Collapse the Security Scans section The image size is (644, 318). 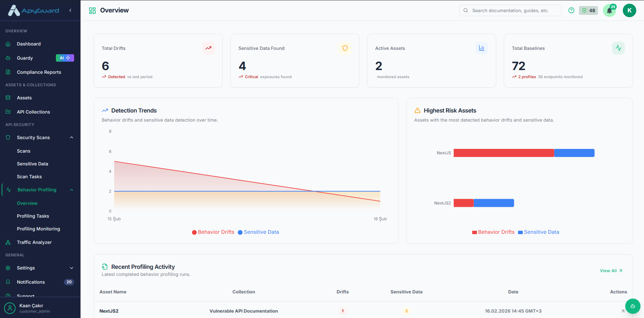click(x=71, y=137)
